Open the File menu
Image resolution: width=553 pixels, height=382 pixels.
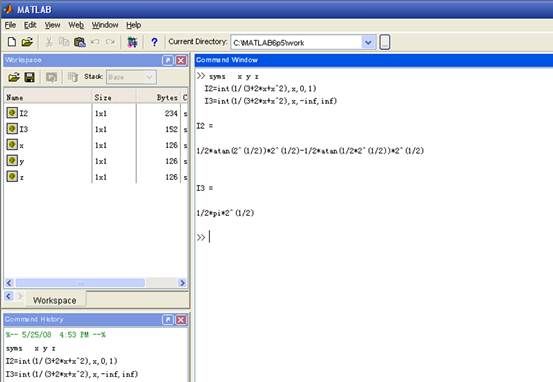coord(10,25)
